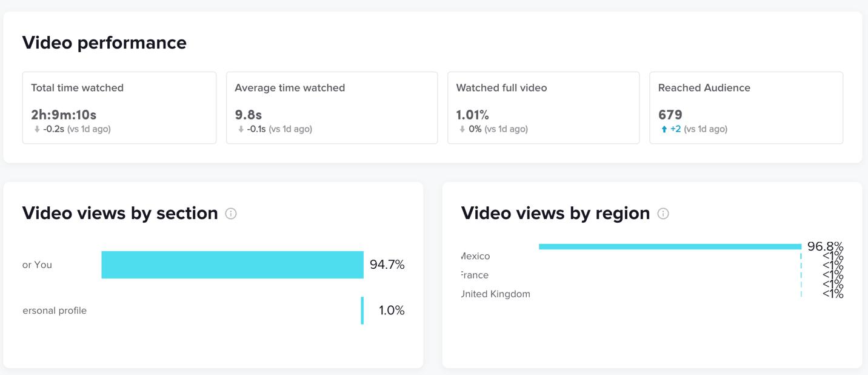Viewport: 868px width, 375px height.
Task: Click the Personal profile section label
Action: click(x=55, y=311)
